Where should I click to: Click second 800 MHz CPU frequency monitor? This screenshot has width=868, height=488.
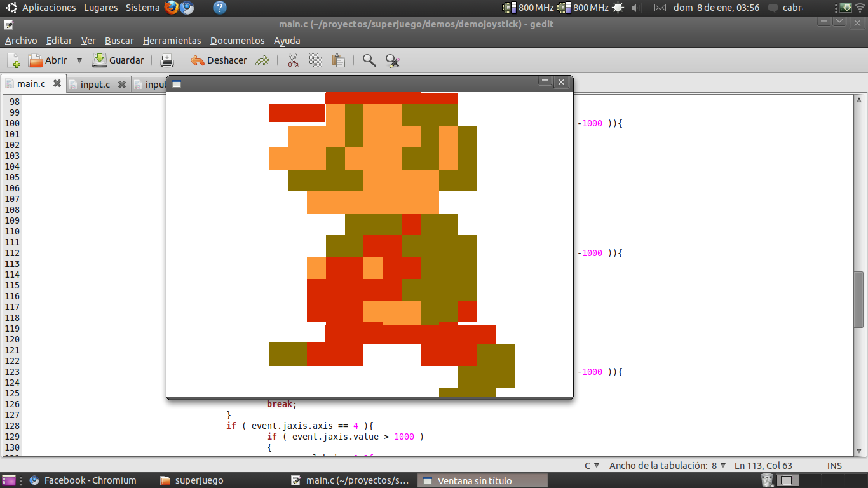point(583,8)
